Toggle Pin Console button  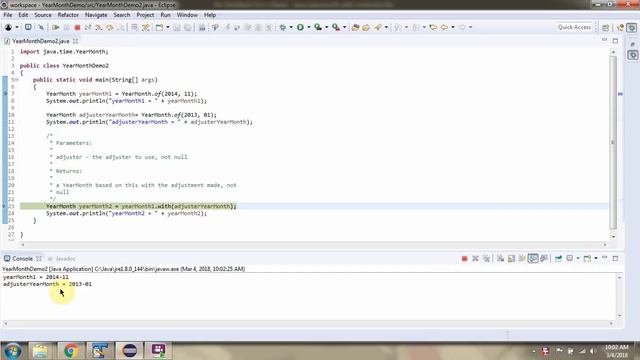pyautogui.click(x=558, y=259)
